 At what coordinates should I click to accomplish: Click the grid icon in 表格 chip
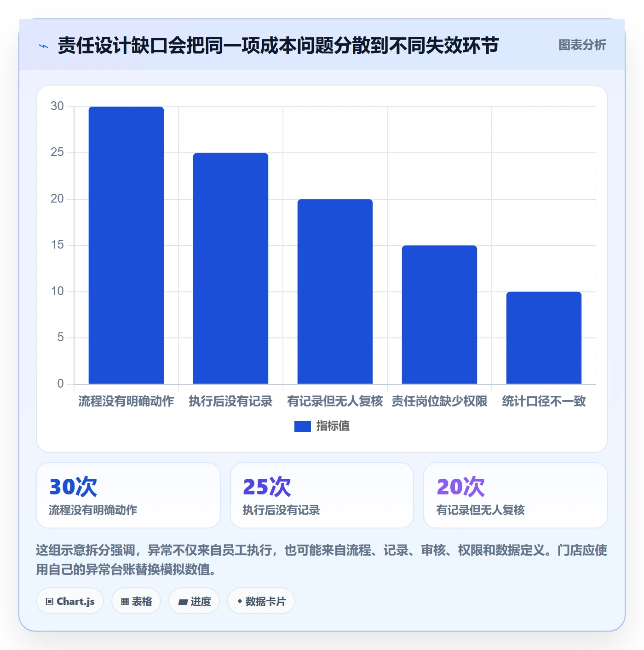125,602
